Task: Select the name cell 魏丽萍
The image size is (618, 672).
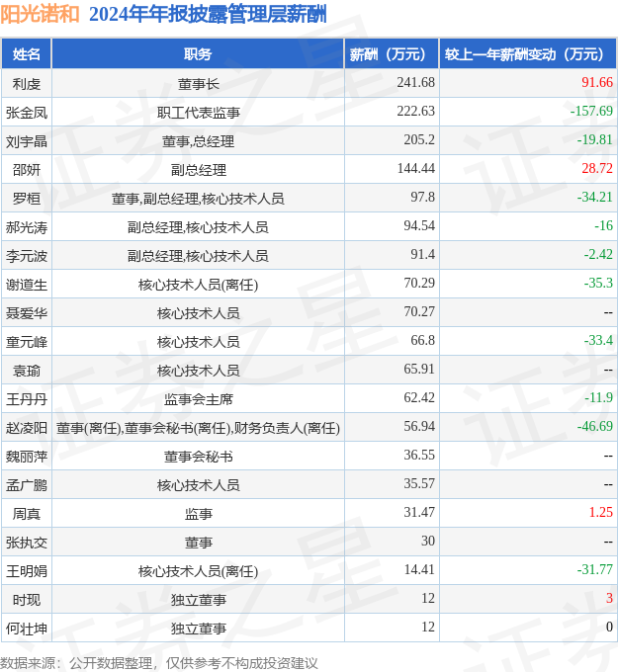Action: tap(26, 457)
